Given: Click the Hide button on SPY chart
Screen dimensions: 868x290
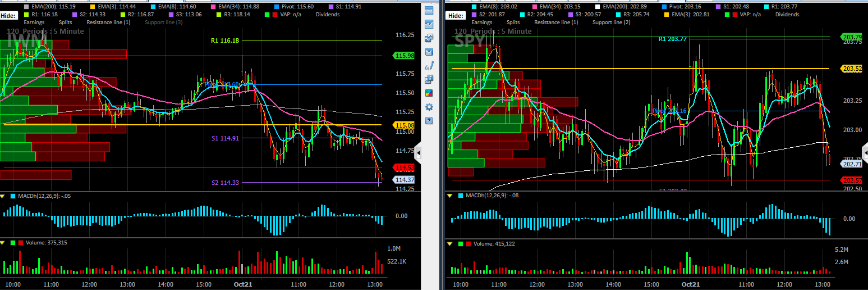Looking at the screenshot, I should [x=457, y=16].
